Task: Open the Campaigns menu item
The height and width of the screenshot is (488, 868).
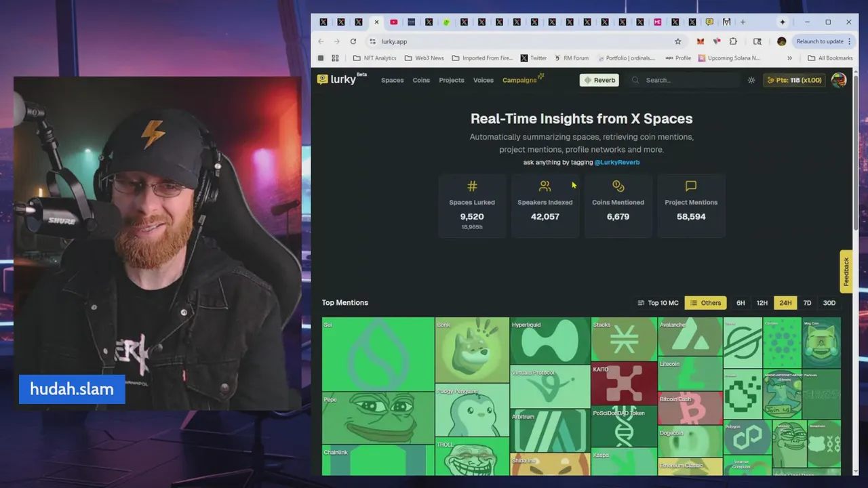Action: [x=521, y=80]
